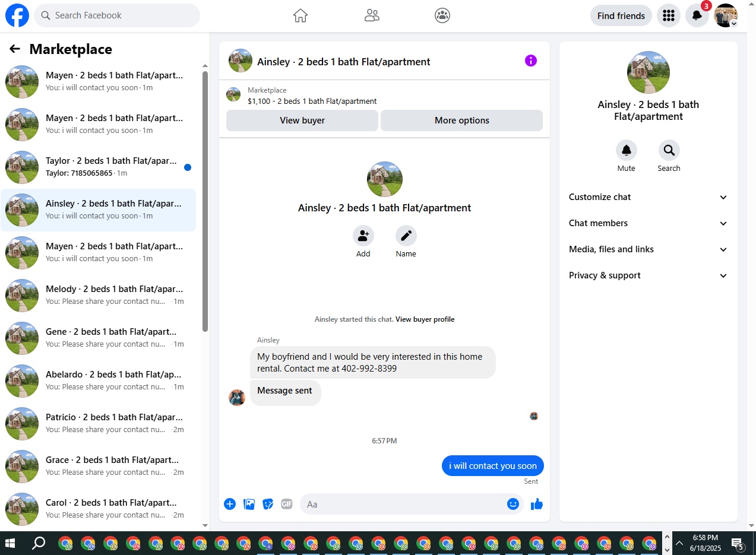Click Ainsley listing photo in right panel
The image size is (756, 555).
[649, 72]
